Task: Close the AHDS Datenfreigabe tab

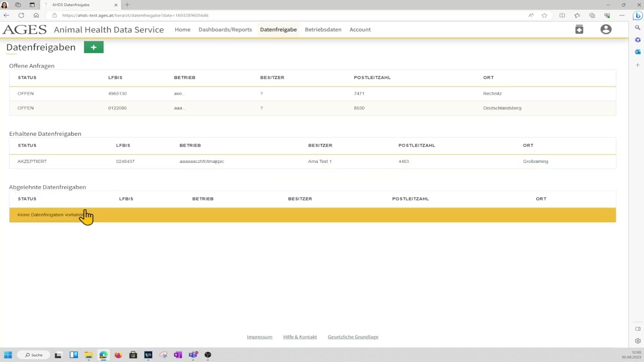Action: pyautogui.click(x=116, y=5)
